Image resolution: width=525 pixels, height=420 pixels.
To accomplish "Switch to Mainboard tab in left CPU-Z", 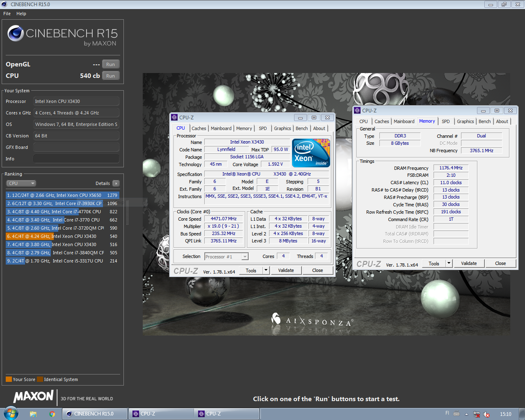I will pos(221,128).
